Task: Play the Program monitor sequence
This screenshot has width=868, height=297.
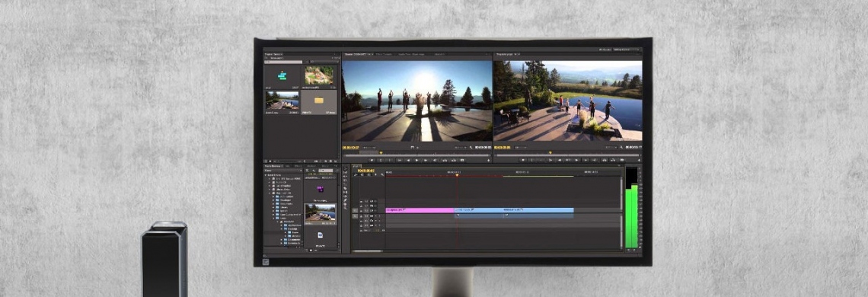Action: (576, 160)
